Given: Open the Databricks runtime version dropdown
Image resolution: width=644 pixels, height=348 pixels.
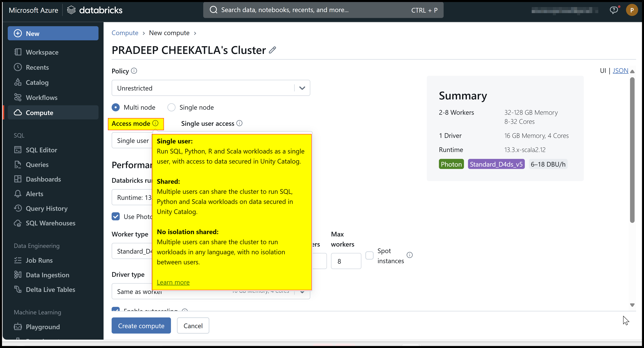Looking at the screenshot, I should coord(132,197).
